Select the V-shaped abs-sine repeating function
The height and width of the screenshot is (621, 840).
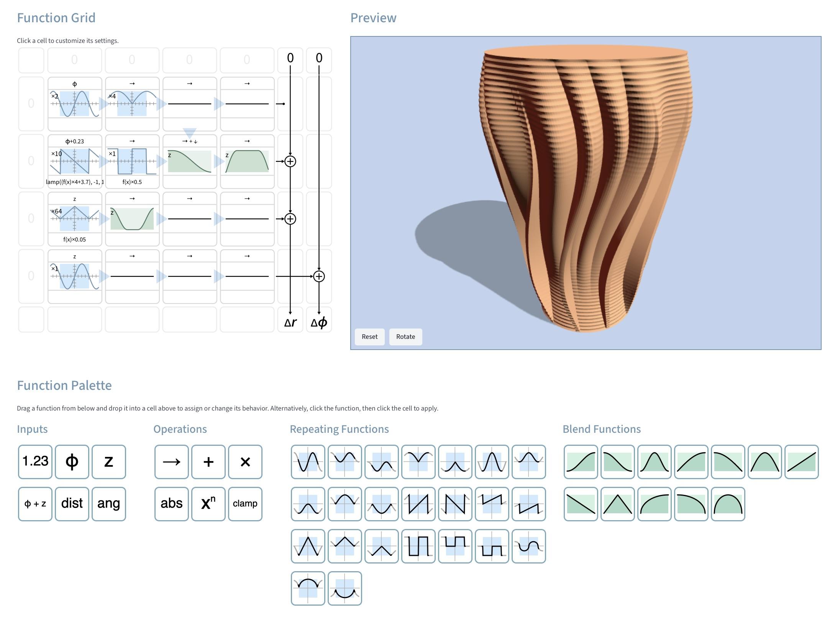coord(418,462)
